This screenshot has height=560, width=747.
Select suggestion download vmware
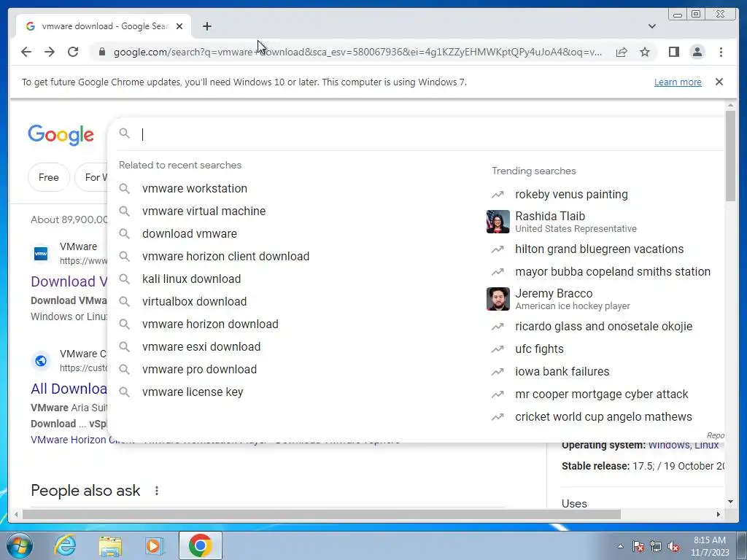(x=190, y=234)
